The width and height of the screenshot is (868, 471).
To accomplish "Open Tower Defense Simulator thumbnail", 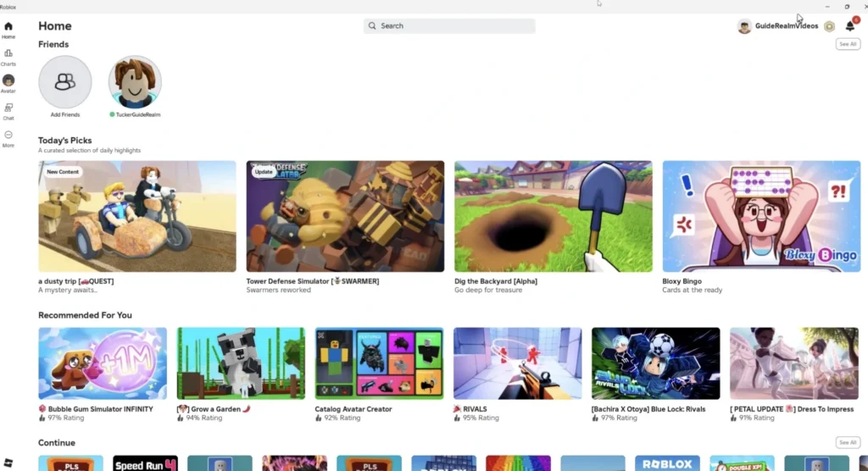I will pyautogui.click(x=346, y=216).
